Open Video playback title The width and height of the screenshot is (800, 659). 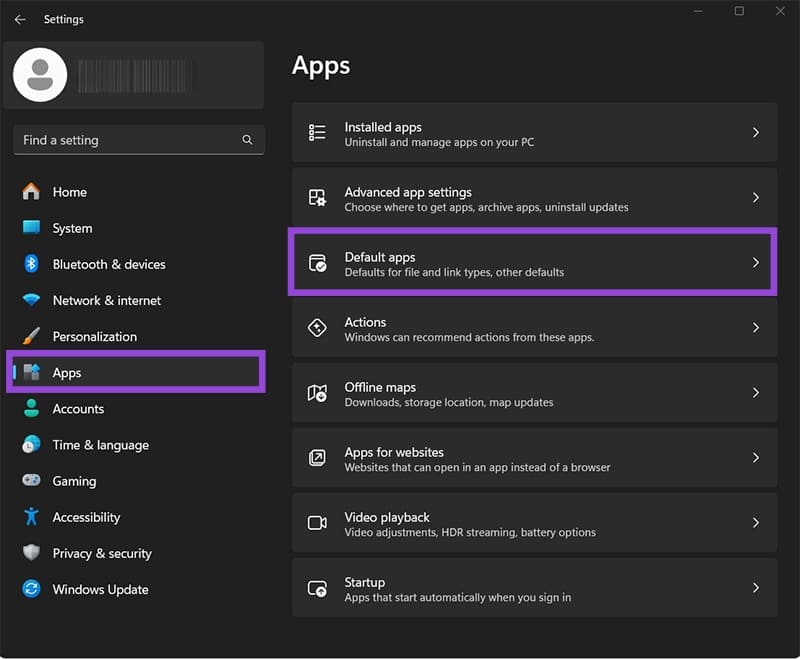[387, 517]
